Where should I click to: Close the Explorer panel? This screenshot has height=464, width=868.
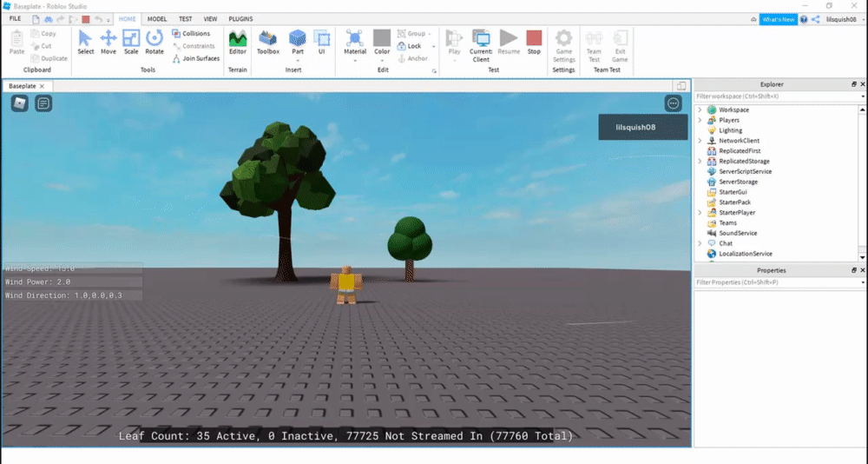[863, 84]
